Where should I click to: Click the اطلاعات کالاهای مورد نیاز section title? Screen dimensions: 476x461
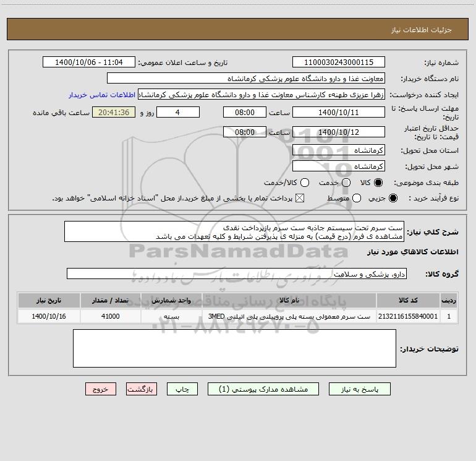(x=412, y=252)
